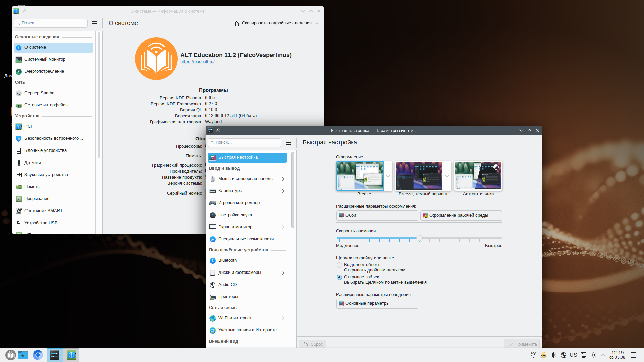Screen dimensions: 644x362
Task: Click the thermometer icon beside Датчики
Action: click(19, 163)
